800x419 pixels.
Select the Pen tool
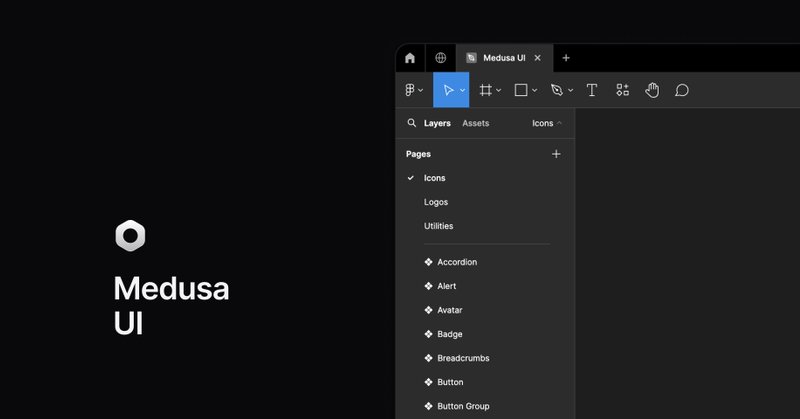click(557, 90)
